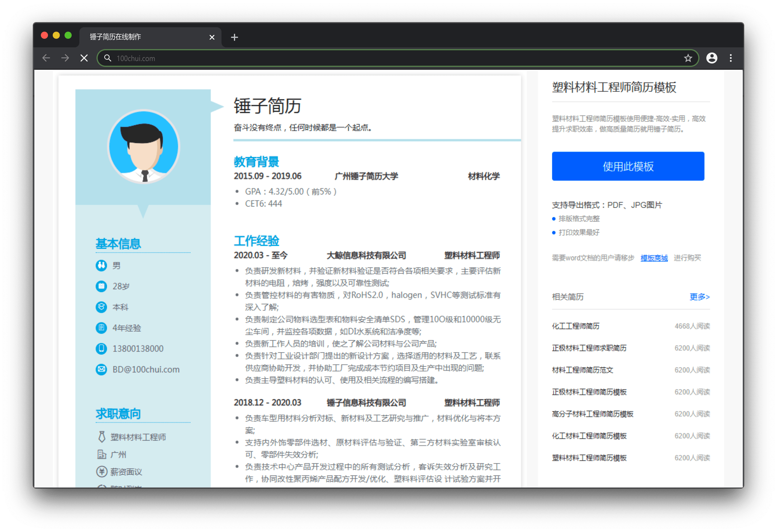This screenshot has width=777, height=532.
Task: Click the 求职意向 section heading
Action: pos(118,414)
